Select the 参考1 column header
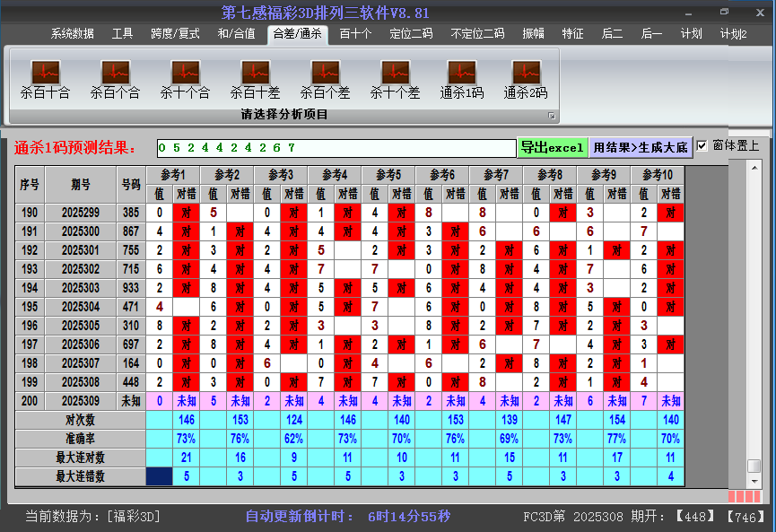Image resolution: width=776 pixels, height=532 pixels. tap(173, 174)
